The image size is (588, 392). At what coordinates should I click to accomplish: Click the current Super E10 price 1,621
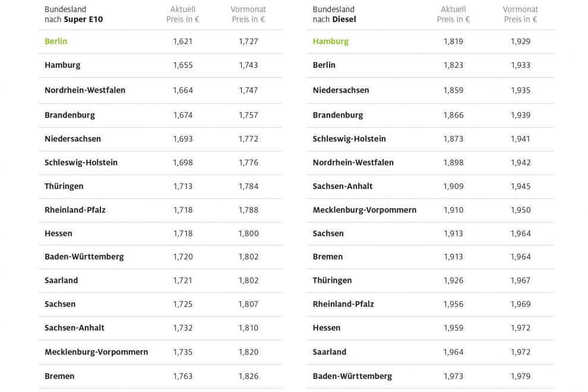click(183, 42)
